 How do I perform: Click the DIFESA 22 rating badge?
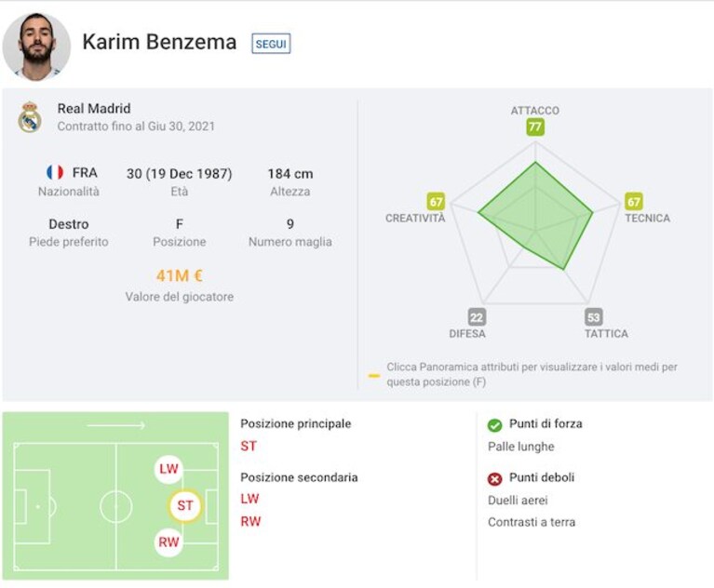tap(477, 316)
